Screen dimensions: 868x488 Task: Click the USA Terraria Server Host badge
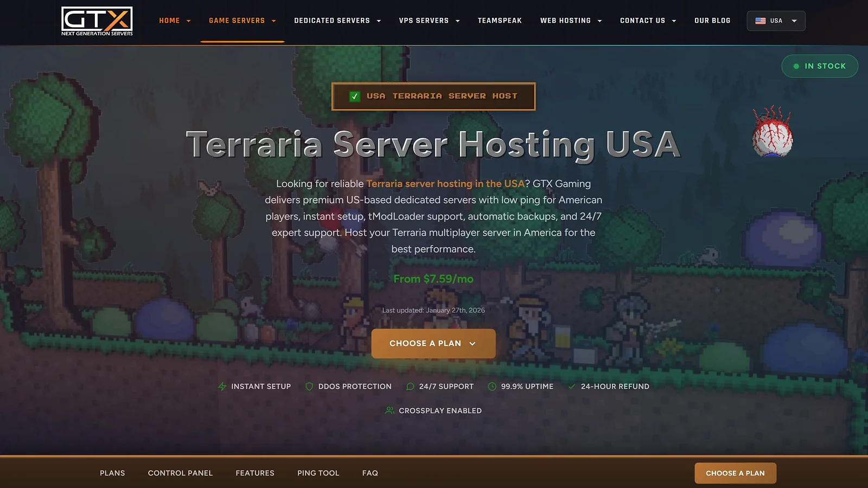point(433,97)
